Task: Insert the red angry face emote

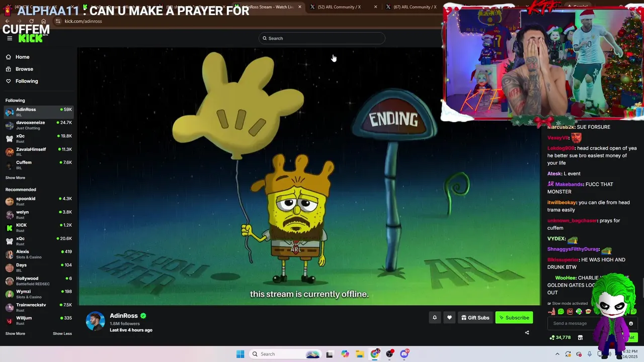Action: pos(570,311)
